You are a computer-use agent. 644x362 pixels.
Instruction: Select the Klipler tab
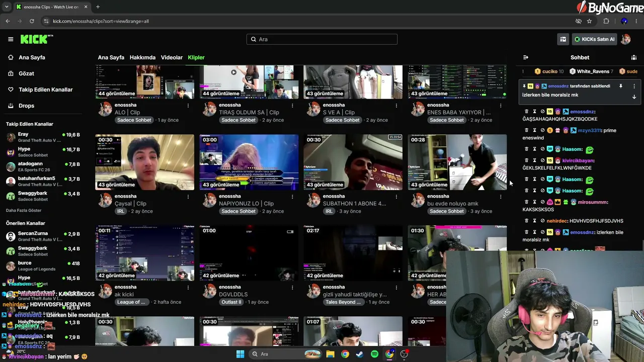(x=196, y=57)
